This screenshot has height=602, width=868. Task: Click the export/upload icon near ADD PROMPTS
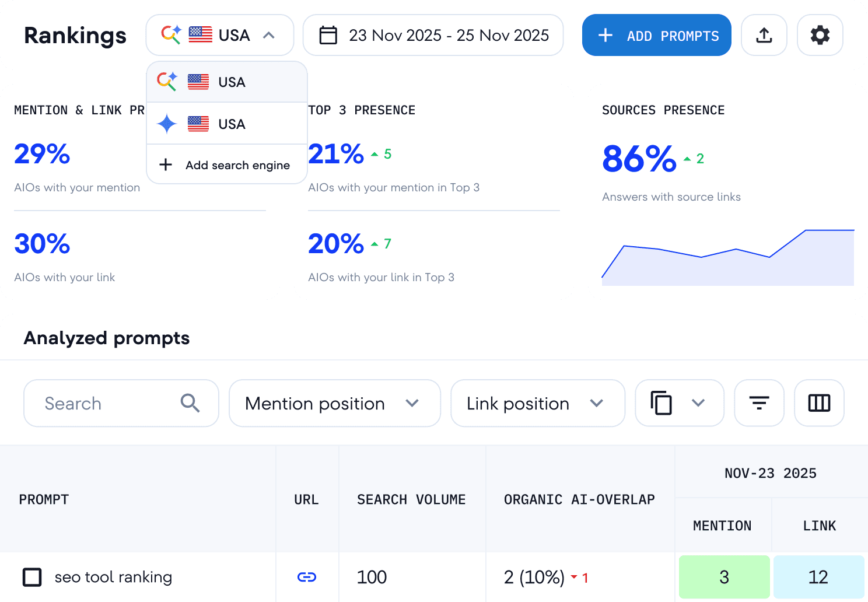pos(764,35)
